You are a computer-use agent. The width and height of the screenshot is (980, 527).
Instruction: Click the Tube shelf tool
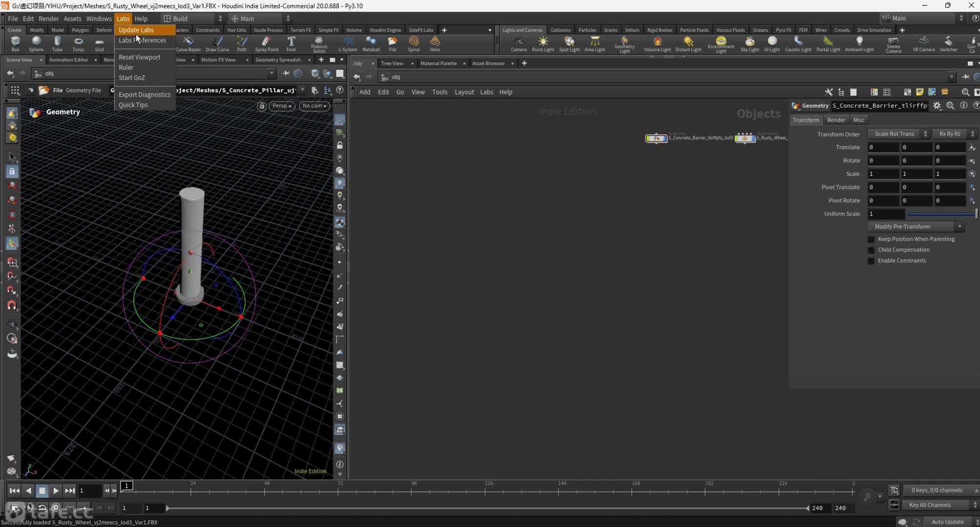point(57,43)
